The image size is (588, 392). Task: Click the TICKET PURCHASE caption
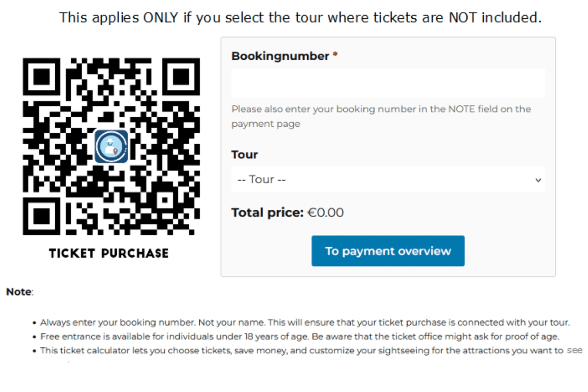[x=109, y=253]
